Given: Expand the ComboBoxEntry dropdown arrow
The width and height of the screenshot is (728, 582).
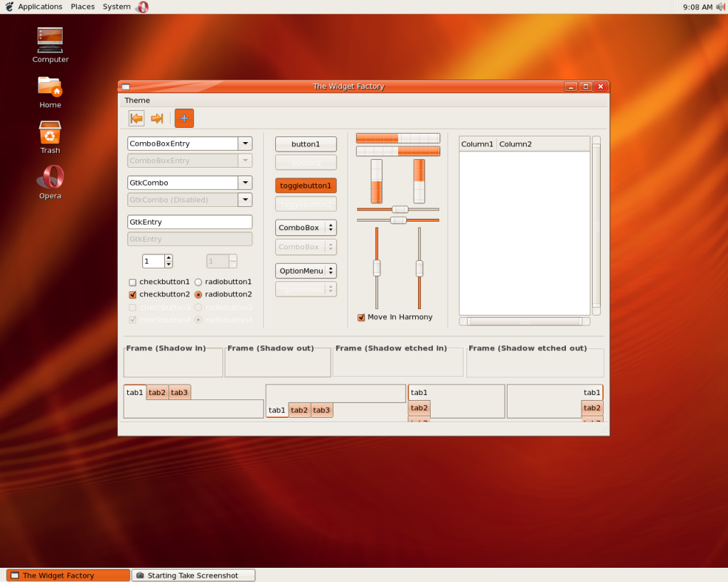Looking at the screenshot, I should pyautogui.click(x=245, y=144).
